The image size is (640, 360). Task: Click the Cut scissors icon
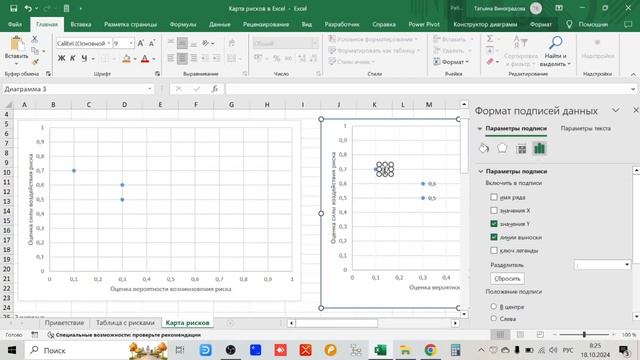pyautogui.click(x=35, y=39)
